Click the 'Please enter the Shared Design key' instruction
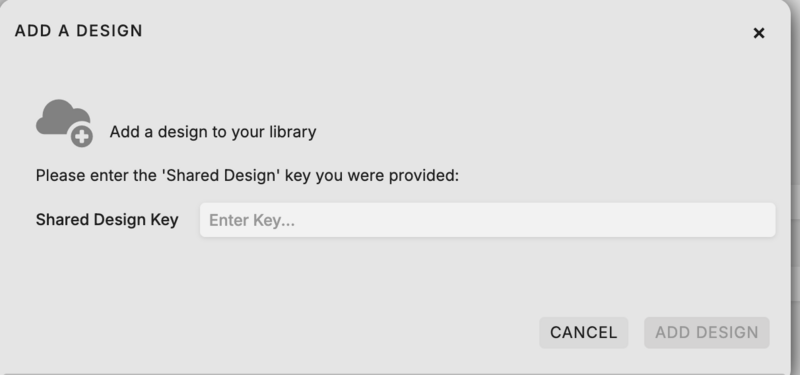 247,176
